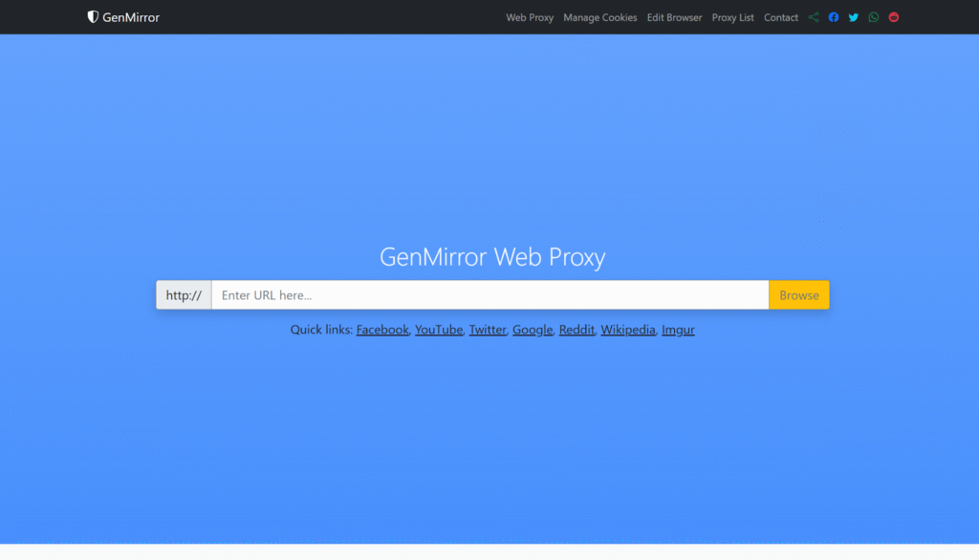Open the Web Proxy menu item
Screen dimensions: 979x560
point(530,17)
